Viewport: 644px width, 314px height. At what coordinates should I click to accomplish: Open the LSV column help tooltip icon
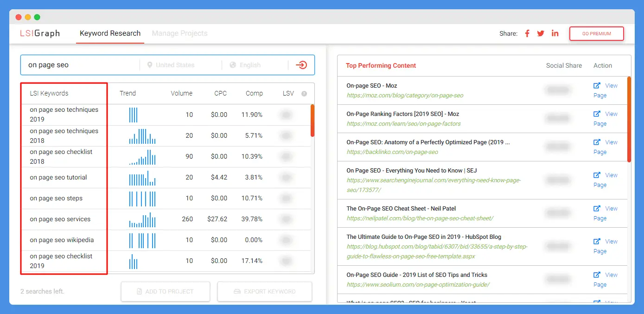[304, 93]
